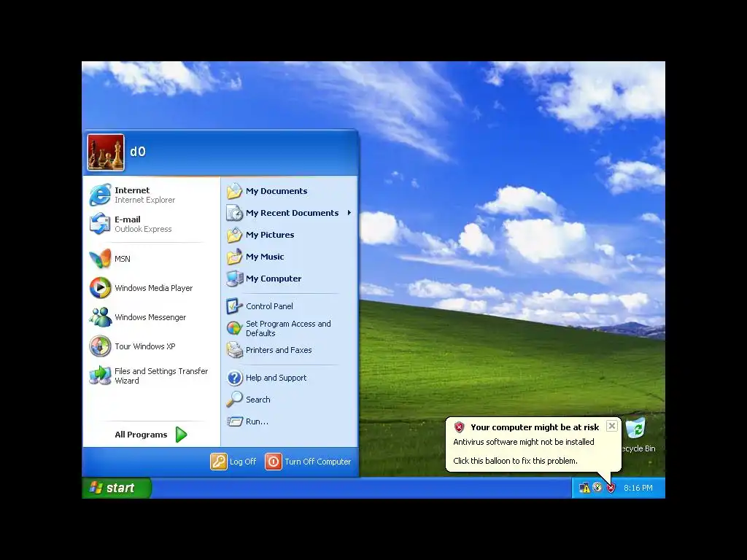Click the 'Windows Messenger' label
747x560 pixels.
(150, 317)
